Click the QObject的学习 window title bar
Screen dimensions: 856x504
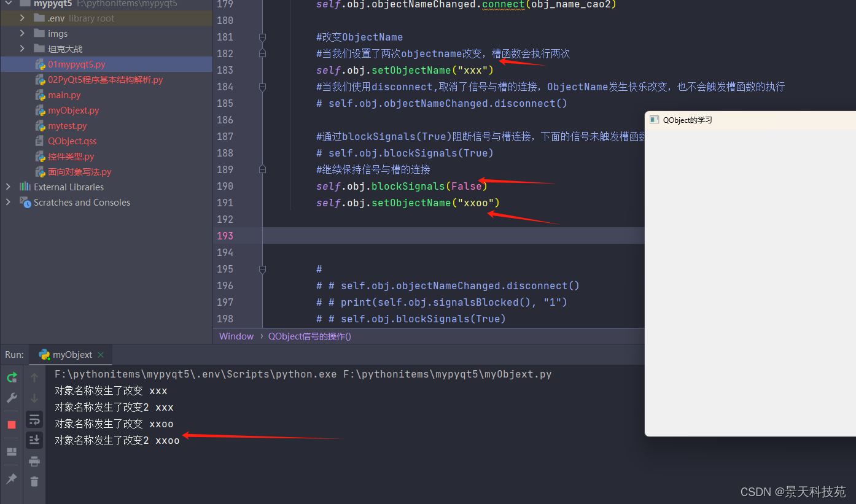[750, 120]
